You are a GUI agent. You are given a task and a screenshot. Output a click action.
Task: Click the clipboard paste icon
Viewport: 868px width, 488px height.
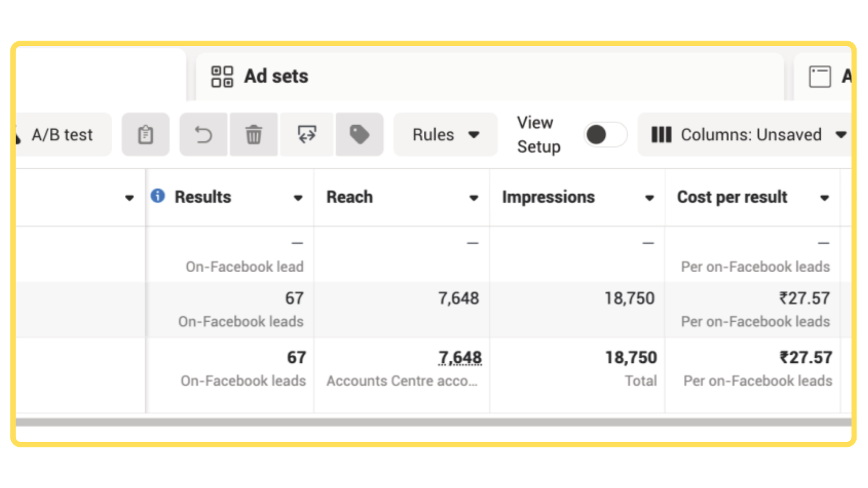(x=145, y=134)
